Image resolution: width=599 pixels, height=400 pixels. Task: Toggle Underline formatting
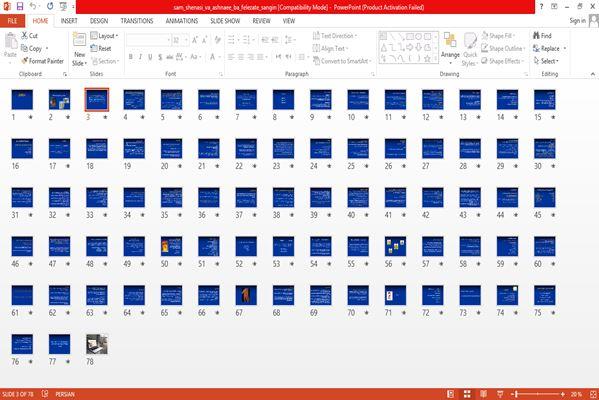point(150,57)
